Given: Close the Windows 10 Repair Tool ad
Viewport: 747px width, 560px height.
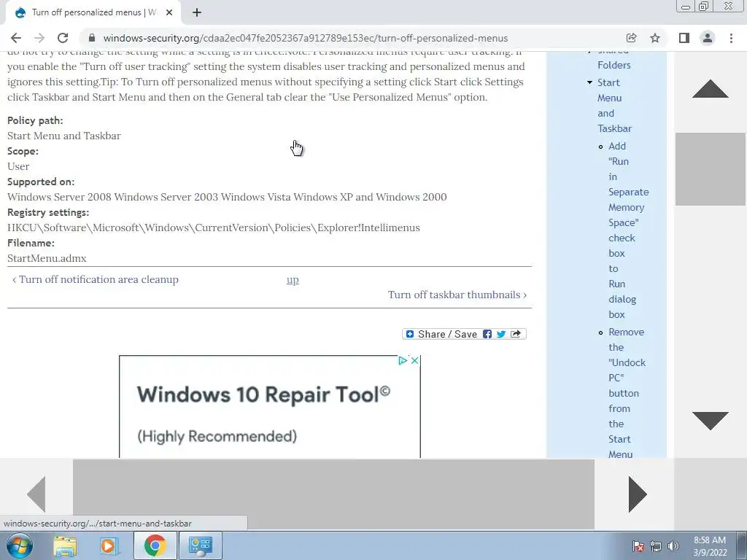Looking at the screenshot, I should click(x=415, y=360).
